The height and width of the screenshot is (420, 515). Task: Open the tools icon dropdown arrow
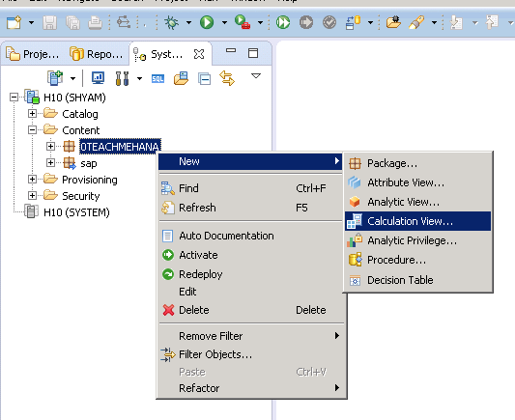139,78
